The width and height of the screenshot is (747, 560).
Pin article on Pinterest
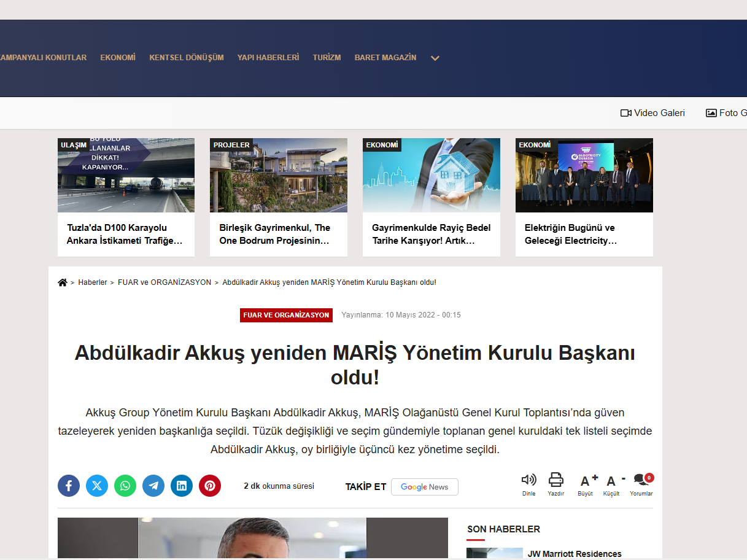pyautogui.click(x=210, y=486)
